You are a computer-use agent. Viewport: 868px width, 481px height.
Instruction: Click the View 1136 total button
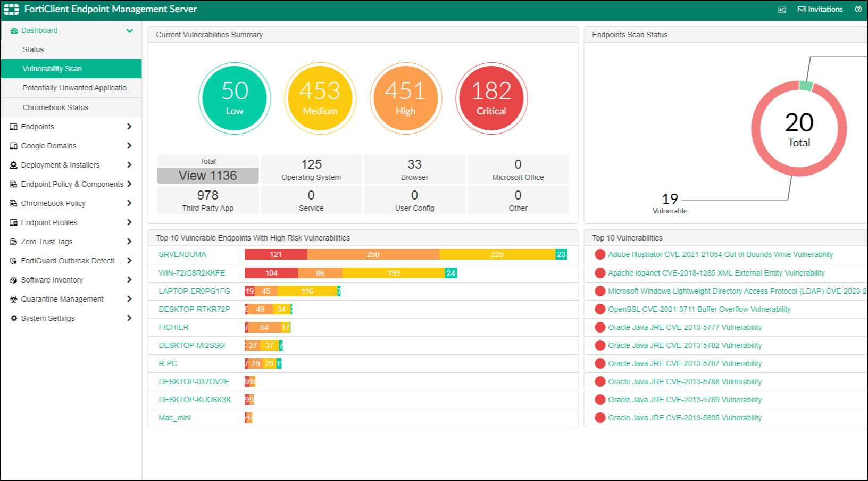[207, 176]
